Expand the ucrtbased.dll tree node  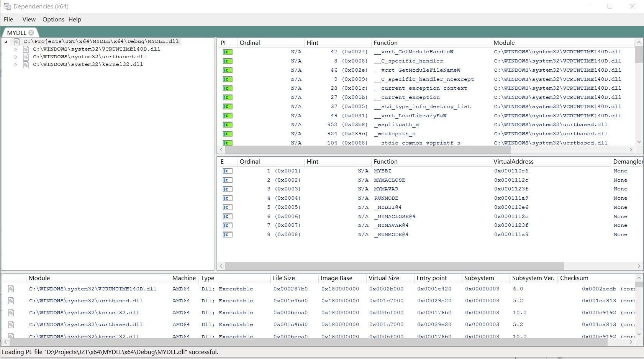click(16, 57)
